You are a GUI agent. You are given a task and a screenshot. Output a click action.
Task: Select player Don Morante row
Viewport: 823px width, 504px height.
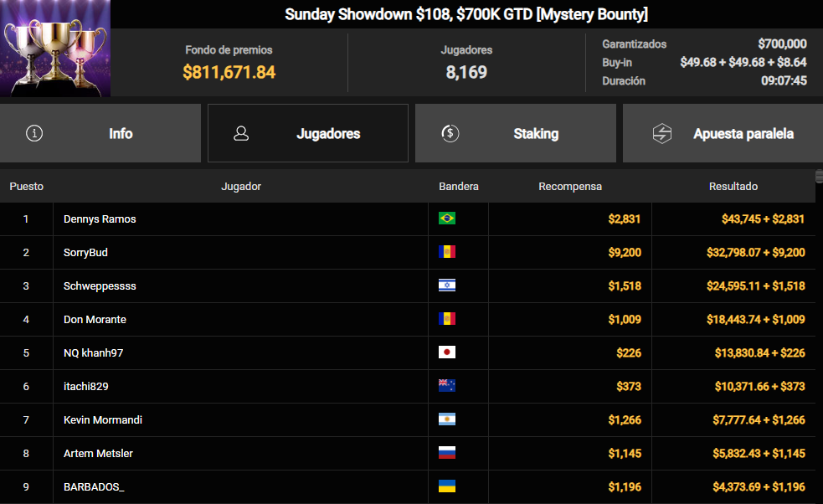(x=407, y=319)
